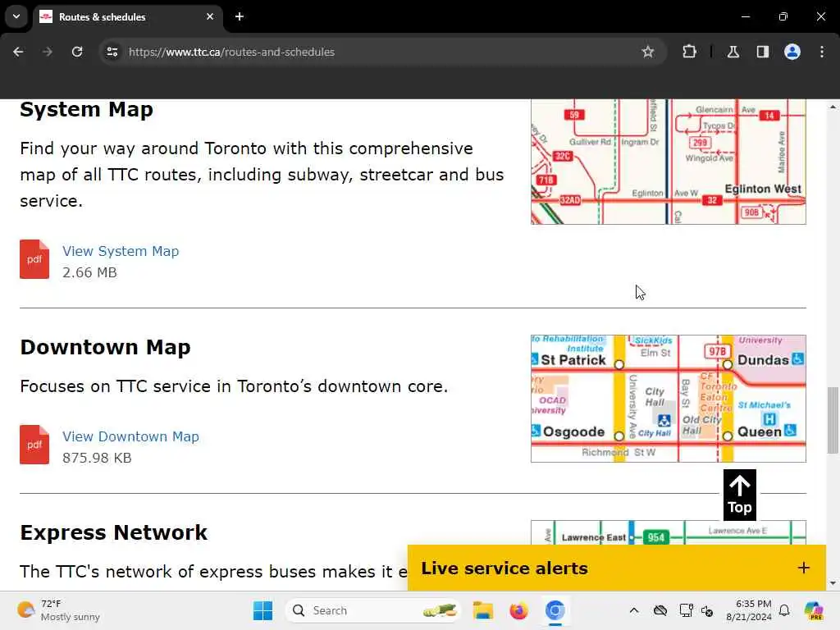Image resolution: width=840 pixels, height=630 pixels.
Task: Click the 2.66 MB file size text
Action: 89,272
